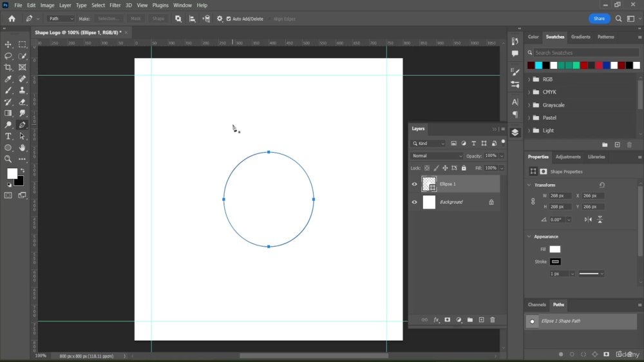Select the Gradient tool

point(8,113)
